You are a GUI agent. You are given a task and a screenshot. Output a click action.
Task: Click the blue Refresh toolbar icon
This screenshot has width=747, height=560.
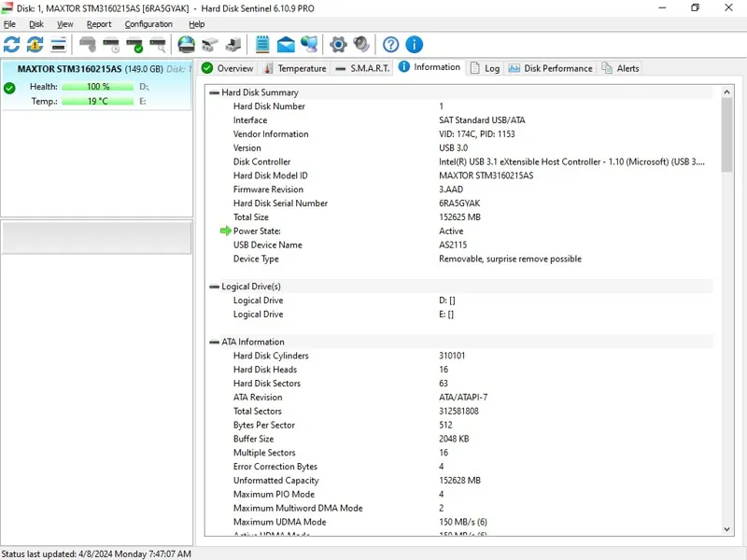pyautogui.click(x=12, y=45)
